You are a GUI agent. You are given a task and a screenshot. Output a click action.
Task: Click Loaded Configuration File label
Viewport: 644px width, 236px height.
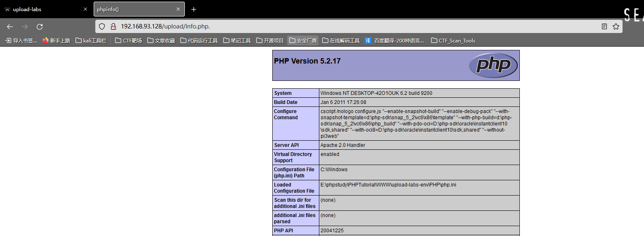[294, 188]
